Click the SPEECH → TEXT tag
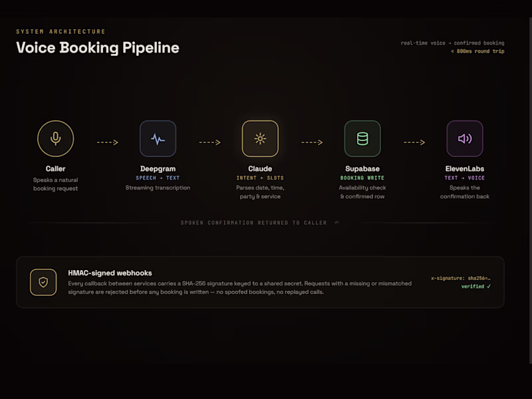The image size is (532, 399). point(158,178)
